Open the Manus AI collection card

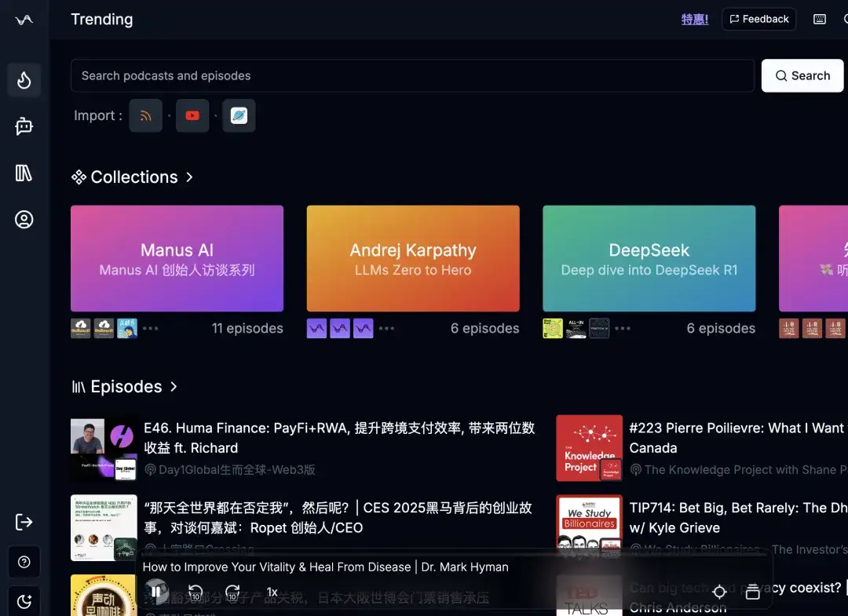pos(177,258)
